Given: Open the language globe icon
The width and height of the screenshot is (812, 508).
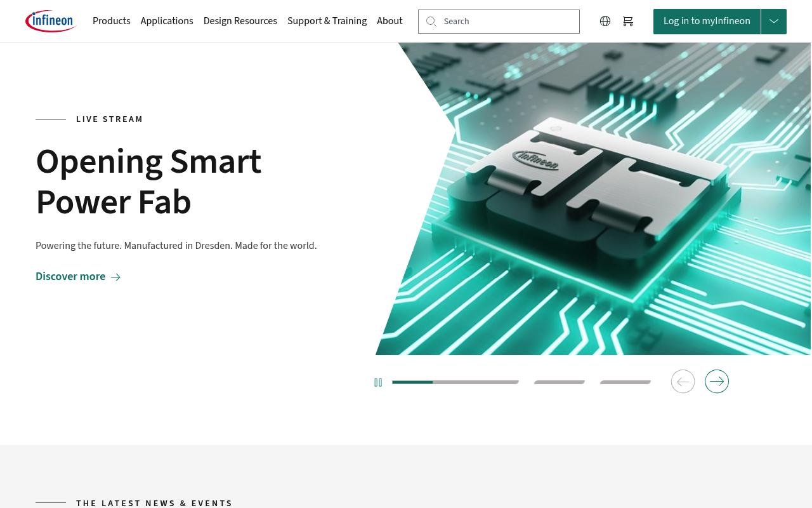Looking at the screenshot, I should (x=605, y=21).
